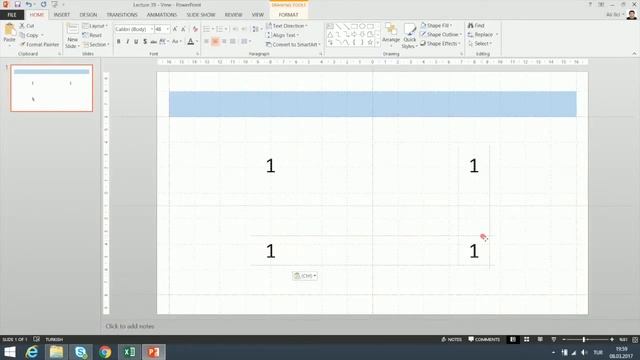Toggle italic formatting
640x360 pixels.
(127, 42)
